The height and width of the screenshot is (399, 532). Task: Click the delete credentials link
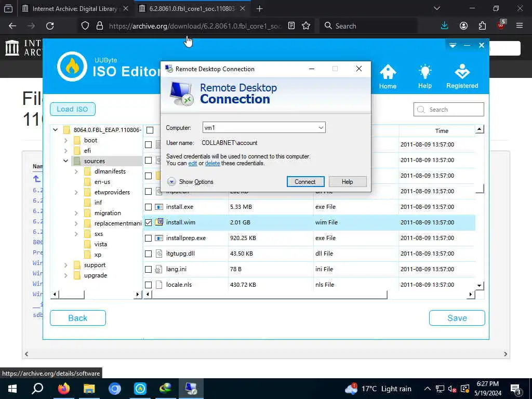[x=212, y=163]
